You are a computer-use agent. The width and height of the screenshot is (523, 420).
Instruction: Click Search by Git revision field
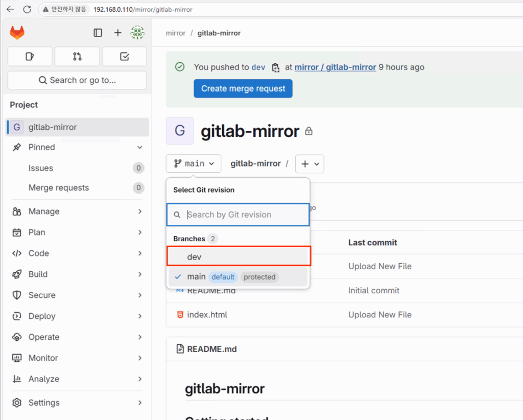pos(238,215)
